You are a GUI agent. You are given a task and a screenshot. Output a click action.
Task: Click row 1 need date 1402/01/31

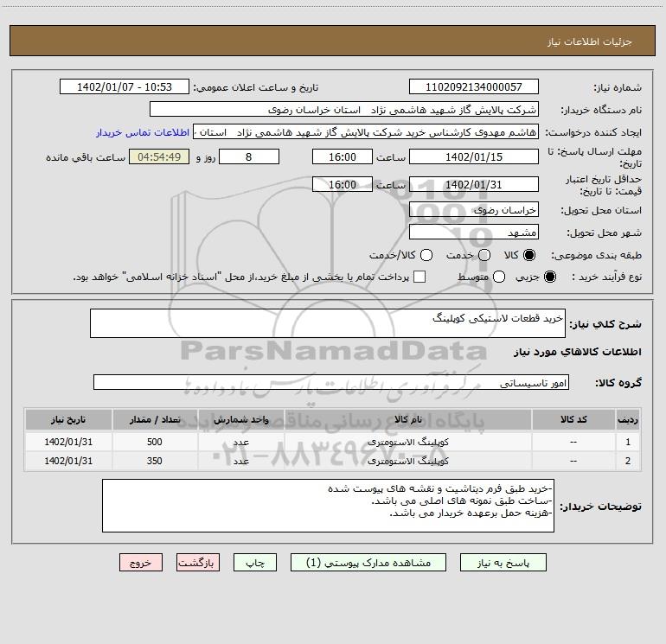68,442
